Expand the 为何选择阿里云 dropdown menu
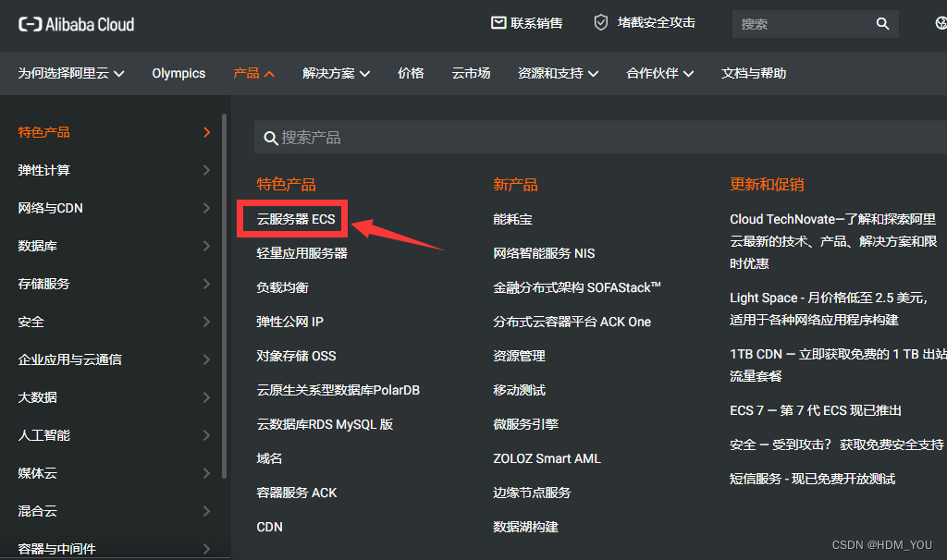The width and height of the screenshot is (947, 560). point(70,73)
